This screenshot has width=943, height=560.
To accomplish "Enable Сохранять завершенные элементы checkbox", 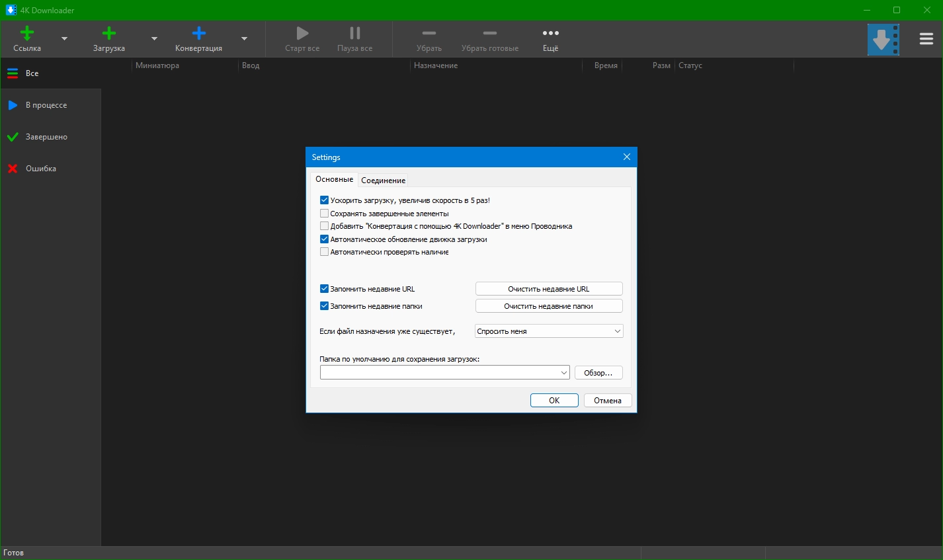I will pos(324,214).
